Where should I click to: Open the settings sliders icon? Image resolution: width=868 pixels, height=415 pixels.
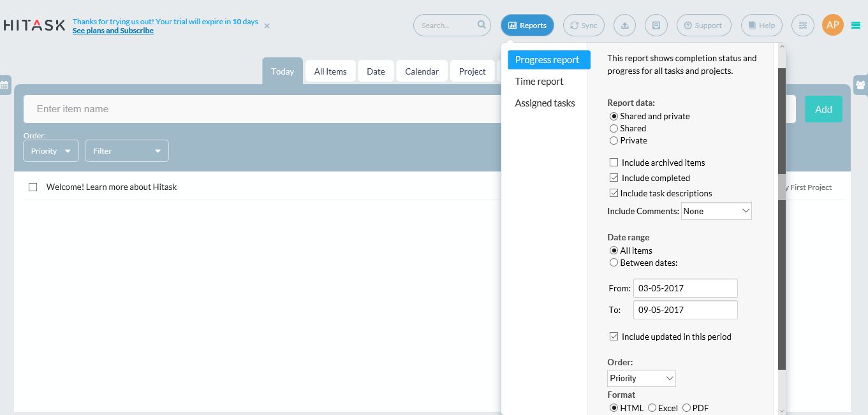(803, 25)
